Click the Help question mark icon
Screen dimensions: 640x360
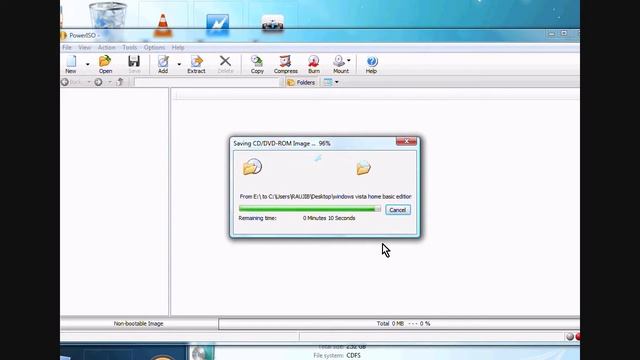[371, 61]
